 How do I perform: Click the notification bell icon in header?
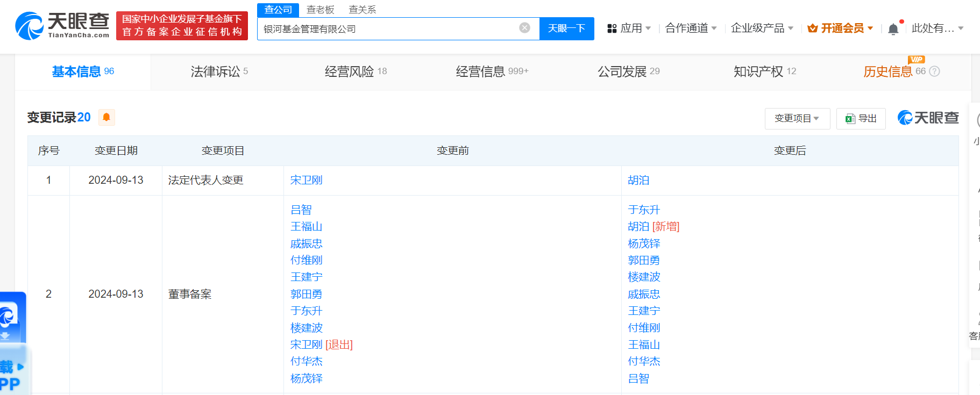pyautogui.click(x=893, y=29)
